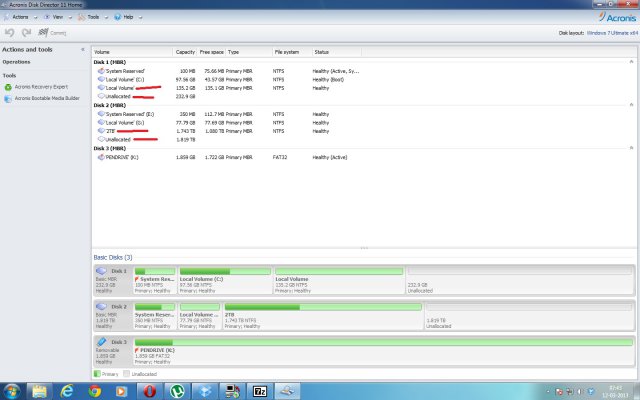Click the Disk 3 removable drive icon
The width and height of the screenshot is (640, 400).
pyautogui.click(x=101, y=342)
